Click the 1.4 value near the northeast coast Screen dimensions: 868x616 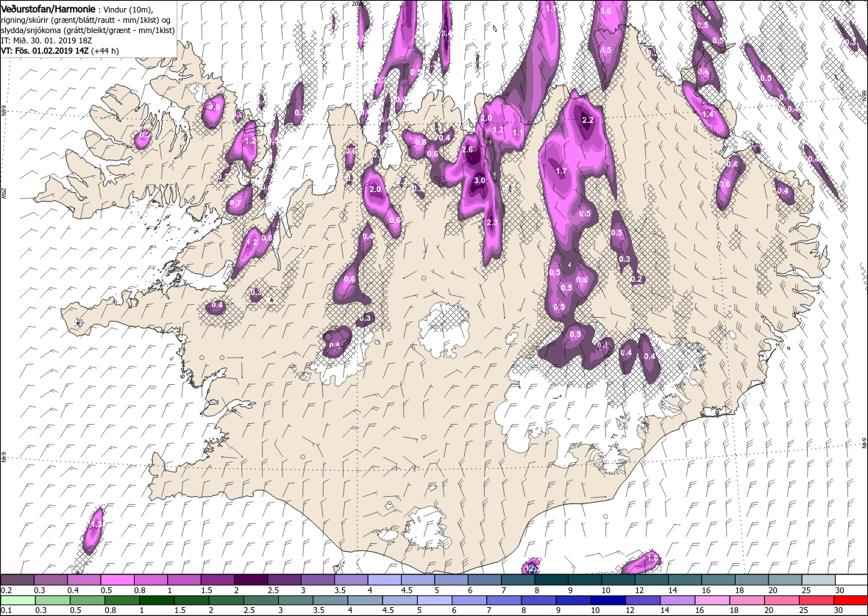pos(708,115)
